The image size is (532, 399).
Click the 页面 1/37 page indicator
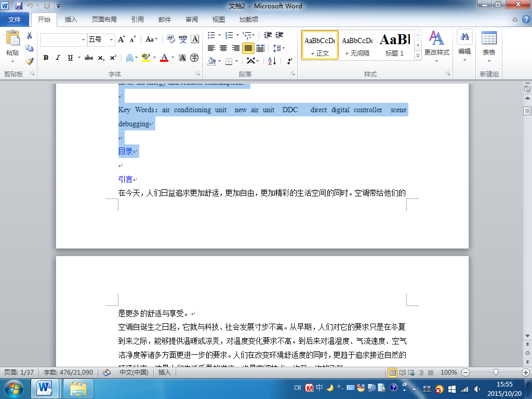tap(19, 373)
